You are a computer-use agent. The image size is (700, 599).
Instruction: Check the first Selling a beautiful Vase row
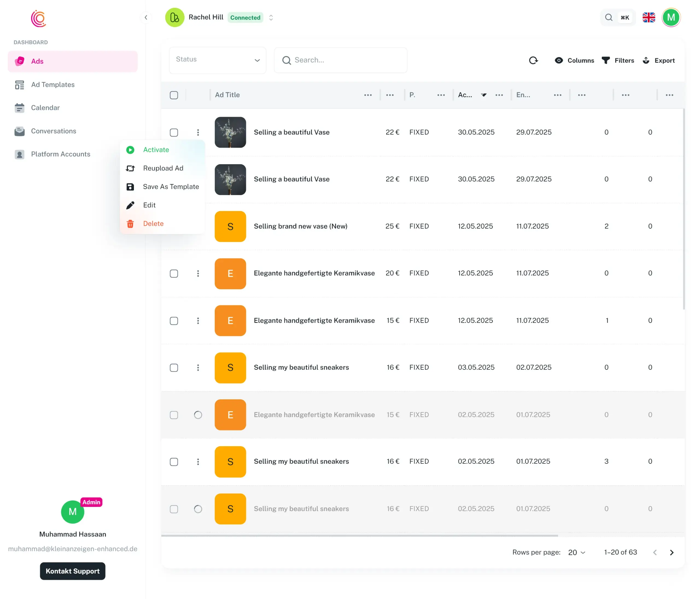coord(174,132)
